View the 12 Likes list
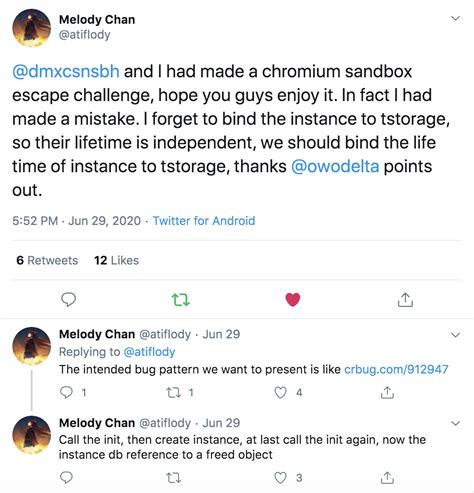Viewport: 474px width, 493px height. tap(116, 260)
